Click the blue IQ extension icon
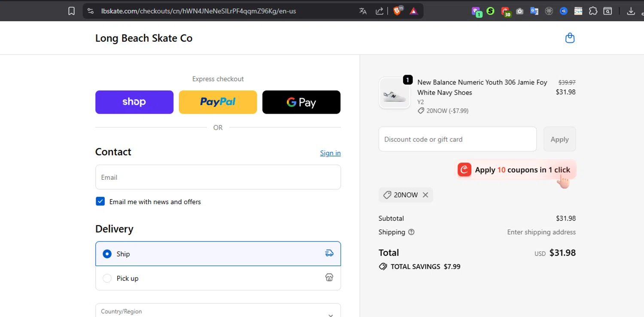 click(564, 11)
